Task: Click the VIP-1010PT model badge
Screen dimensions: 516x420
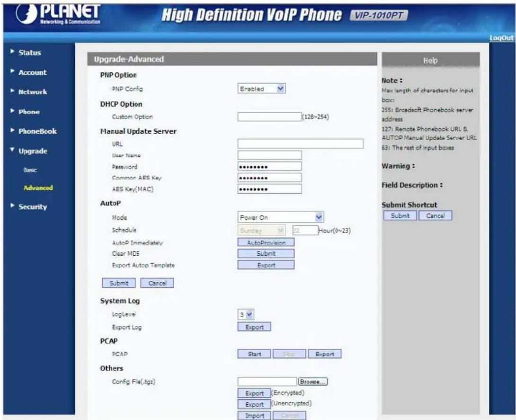Action: (x=379, y=16)
